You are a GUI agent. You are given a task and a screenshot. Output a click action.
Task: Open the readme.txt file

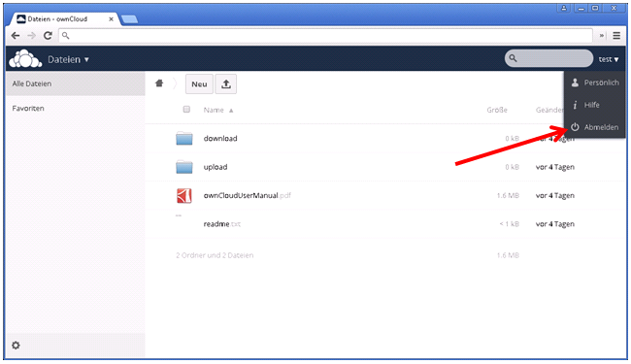click(x=222, y=224)
